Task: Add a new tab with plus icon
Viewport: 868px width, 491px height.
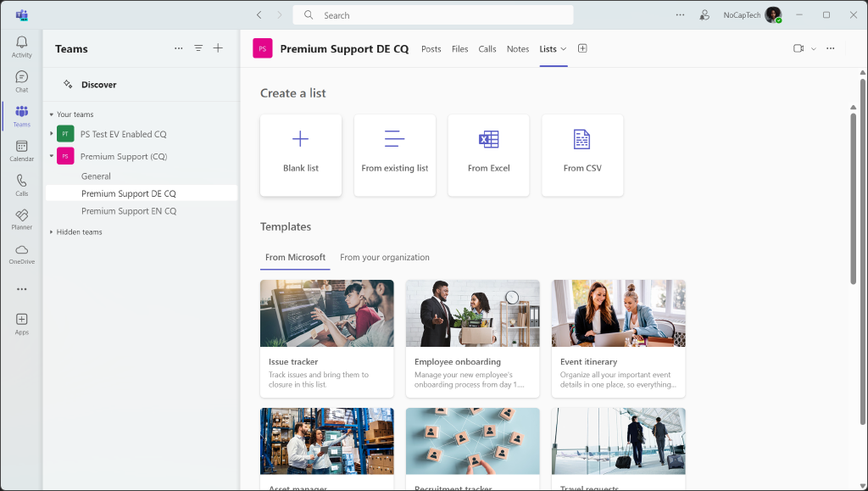Action: click(x=582, y=48)
